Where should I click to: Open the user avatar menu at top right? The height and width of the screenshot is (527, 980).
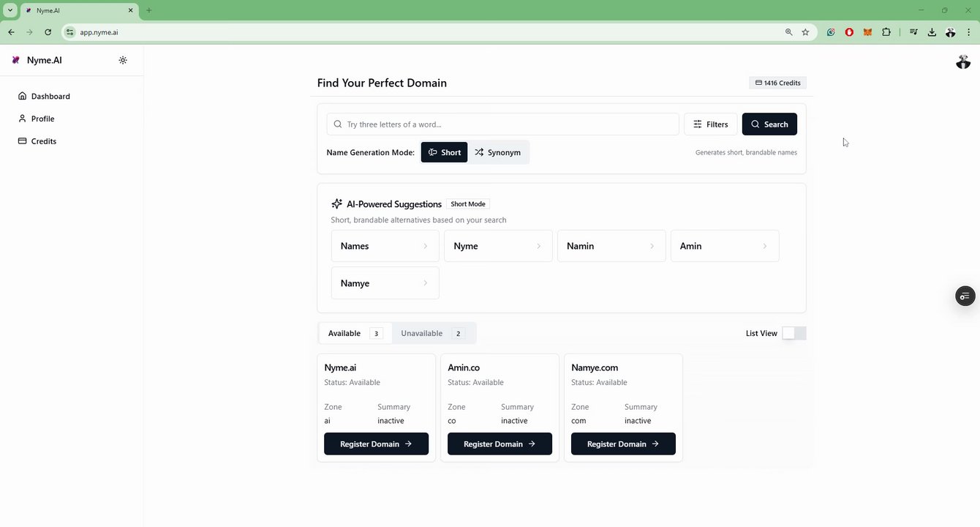pos(962,62)
